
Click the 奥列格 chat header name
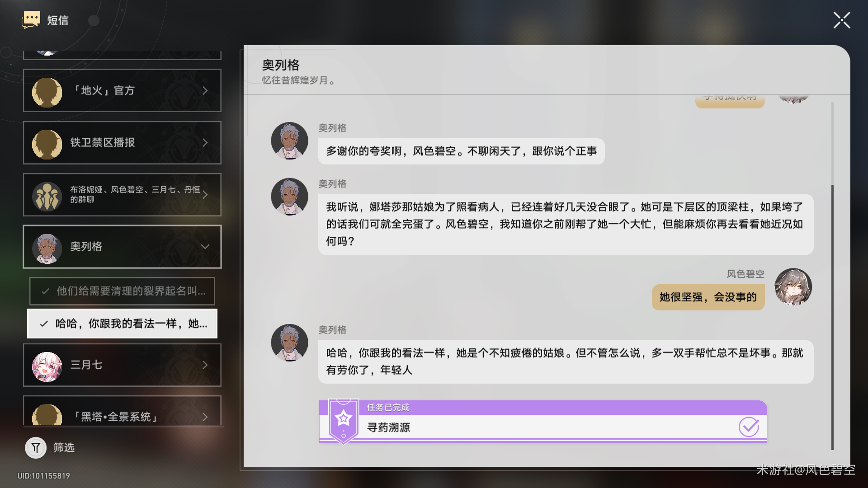281,66
